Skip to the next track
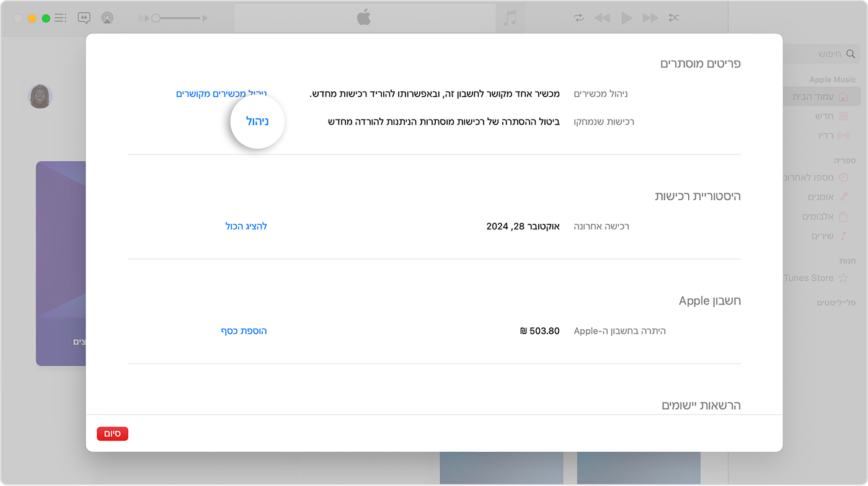 (650, 18)
